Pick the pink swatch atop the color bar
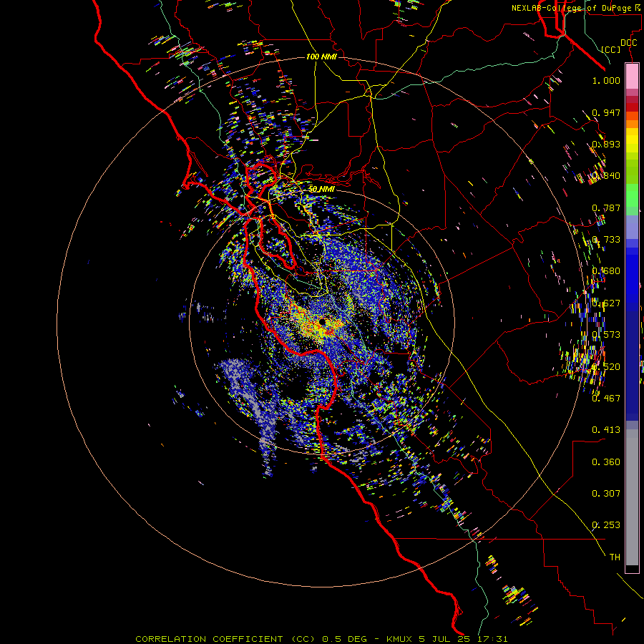The image size is (644, 644). [x=632, y=77]
